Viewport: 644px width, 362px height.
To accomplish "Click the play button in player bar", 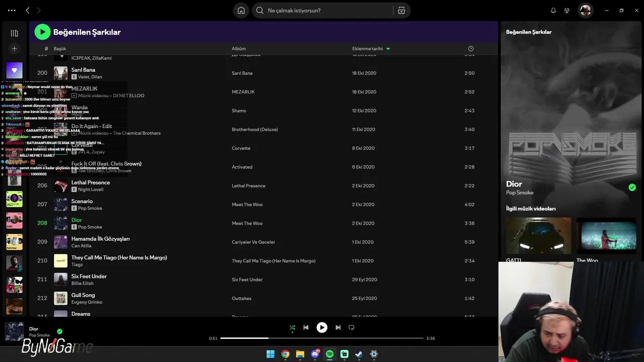I will pyautogui.click(x=322, y=327).
